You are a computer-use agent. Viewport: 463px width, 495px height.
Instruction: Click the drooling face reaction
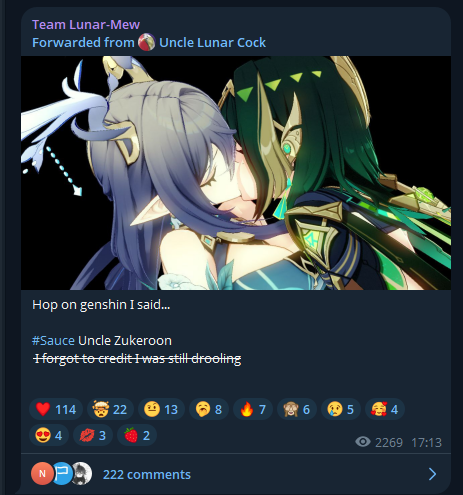(209, 409)
